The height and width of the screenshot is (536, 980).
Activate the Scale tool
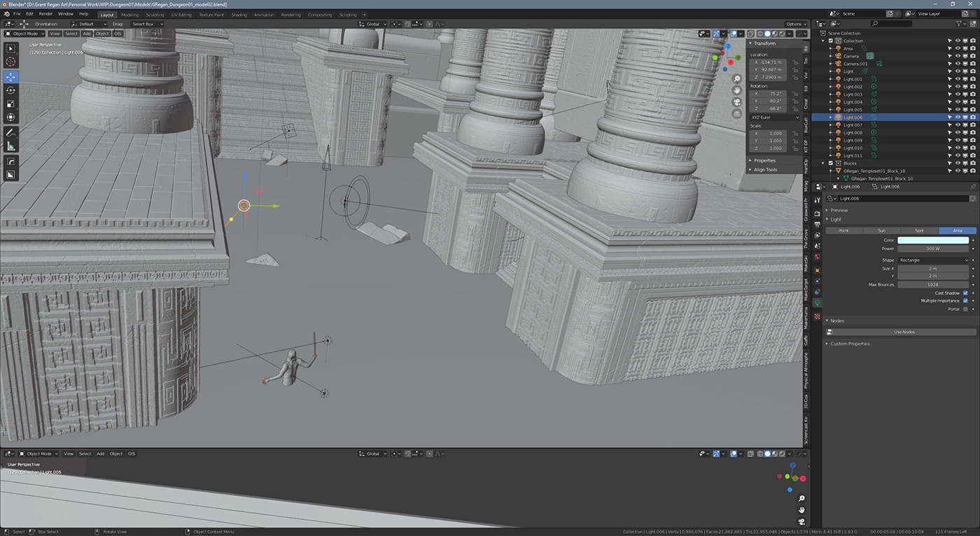10,104
